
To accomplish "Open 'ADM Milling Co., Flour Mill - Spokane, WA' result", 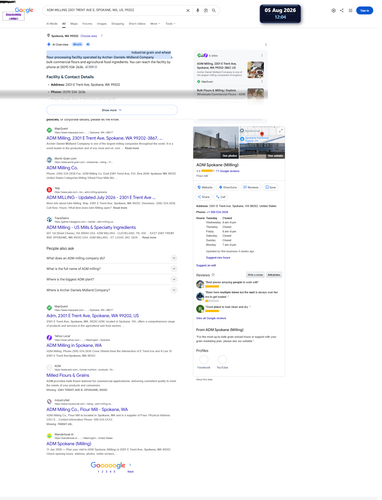I will (87, 410).
